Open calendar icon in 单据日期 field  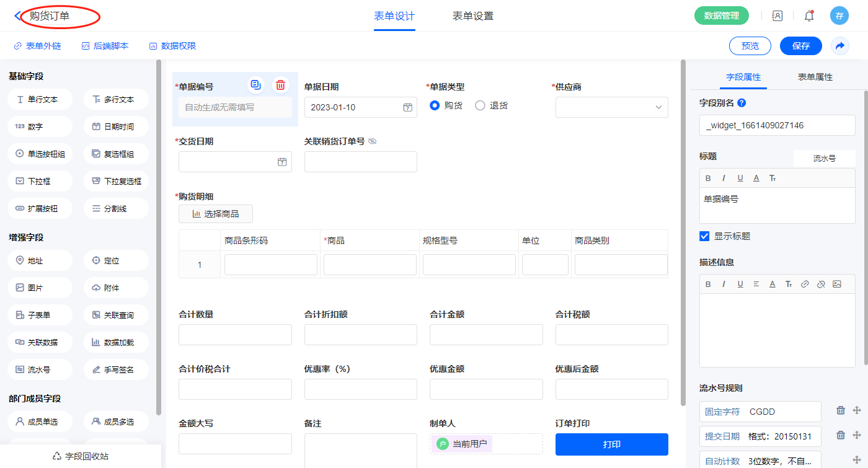pos(407,107)
